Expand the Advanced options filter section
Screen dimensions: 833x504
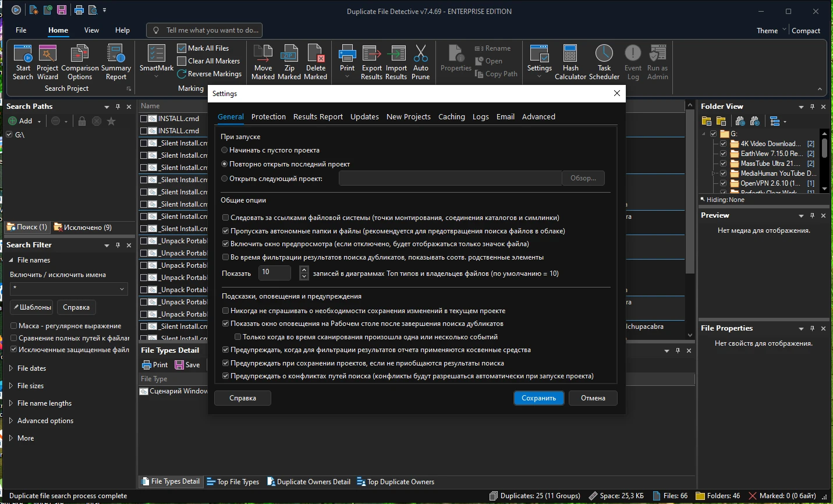click(11, 421)
